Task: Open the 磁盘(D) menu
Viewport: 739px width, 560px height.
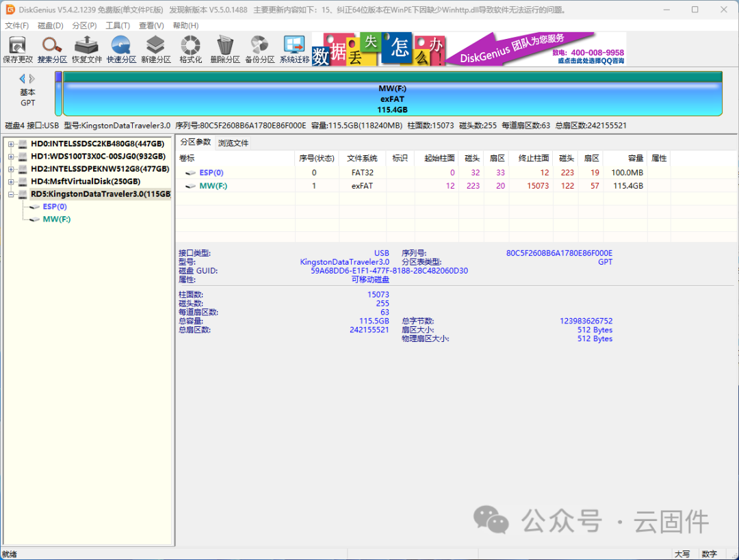Action: pos(51,25)
